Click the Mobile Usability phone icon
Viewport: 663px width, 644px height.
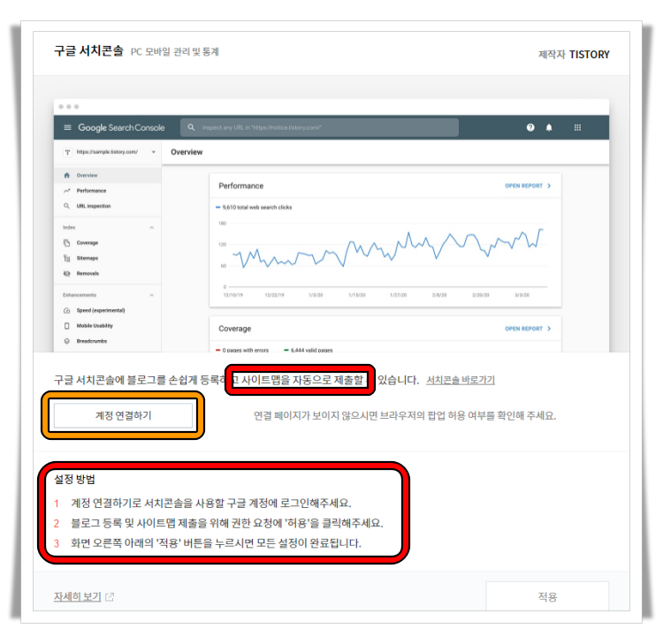pos(66,326)
